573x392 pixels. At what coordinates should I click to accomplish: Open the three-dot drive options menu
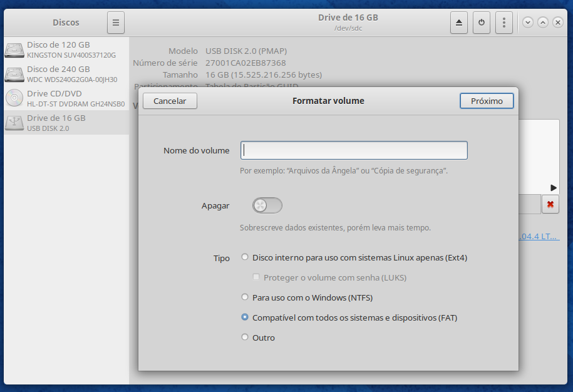(504, 23)
